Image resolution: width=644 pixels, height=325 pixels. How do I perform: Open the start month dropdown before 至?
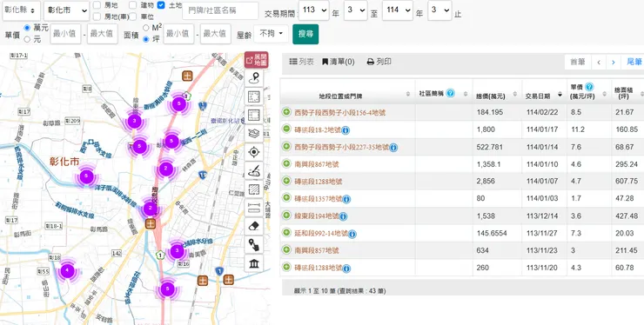coord(355,10)
